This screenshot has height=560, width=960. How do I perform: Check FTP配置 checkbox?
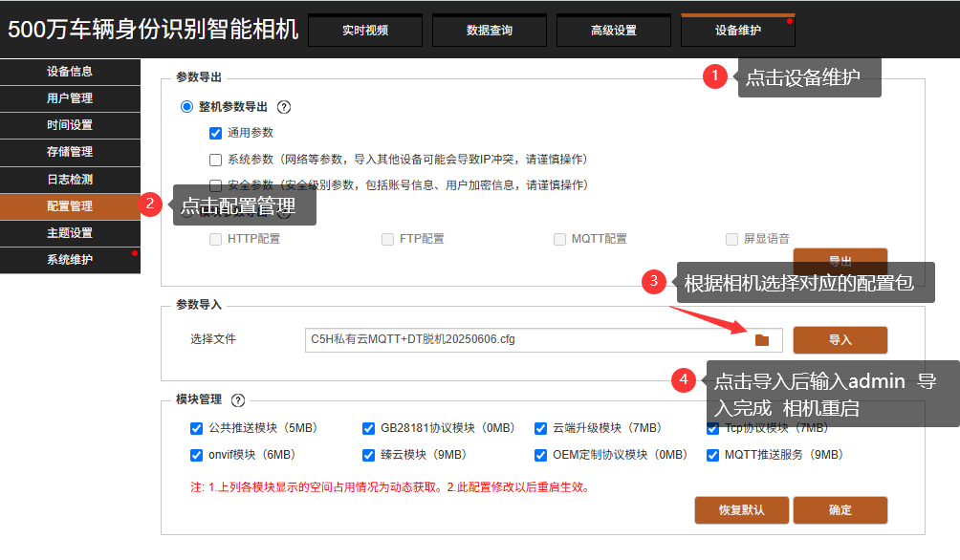[387, 239]
